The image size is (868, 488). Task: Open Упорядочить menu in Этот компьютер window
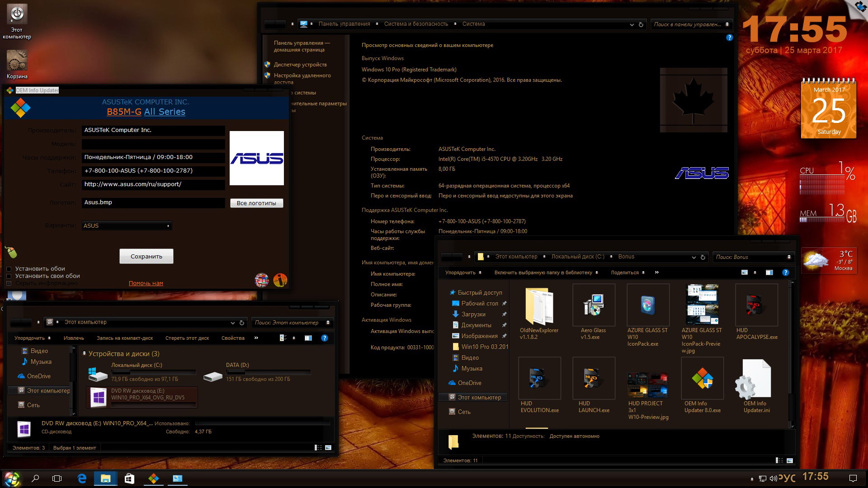coord(32,338)
